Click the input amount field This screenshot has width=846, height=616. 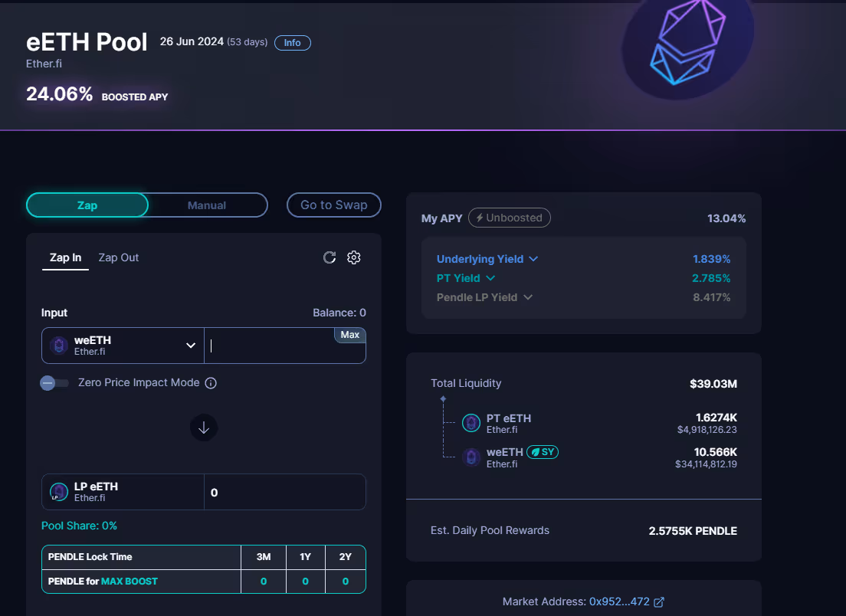coord(285,346)
